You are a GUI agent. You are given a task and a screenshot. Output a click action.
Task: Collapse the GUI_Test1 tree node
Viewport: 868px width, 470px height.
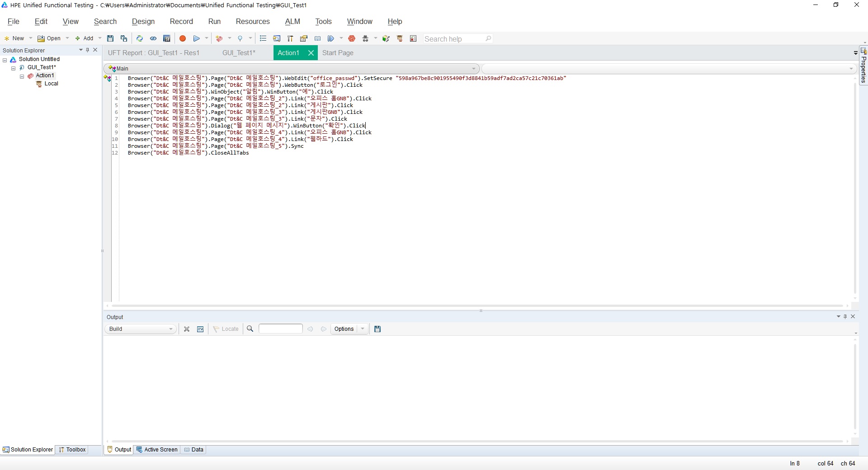click(14, 68)
